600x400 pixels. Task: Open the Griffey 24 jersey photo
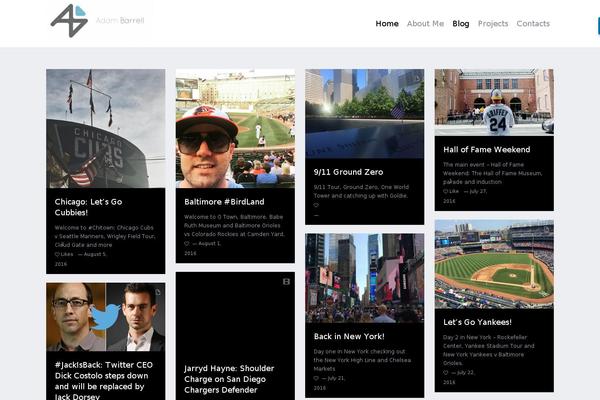[x=494, y=102]
